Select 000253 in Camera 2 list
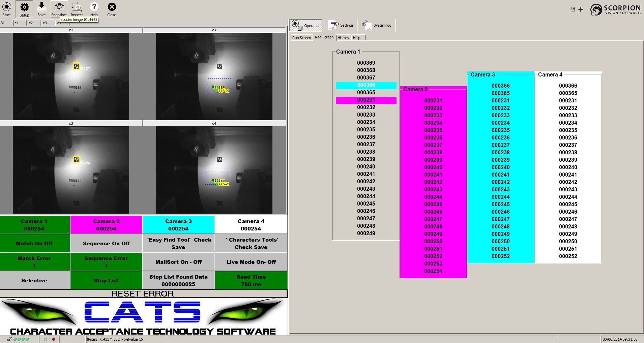This screenshot has height=343, width=644. [433, 263]
